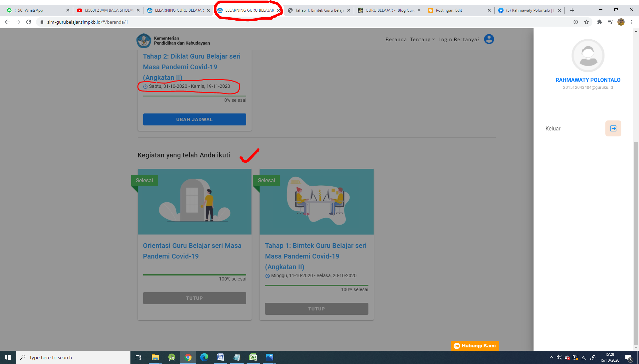Show hidden system tray icons
This screenshot has width=639, height=364.
pyautogui.click(x=551, y=357)
